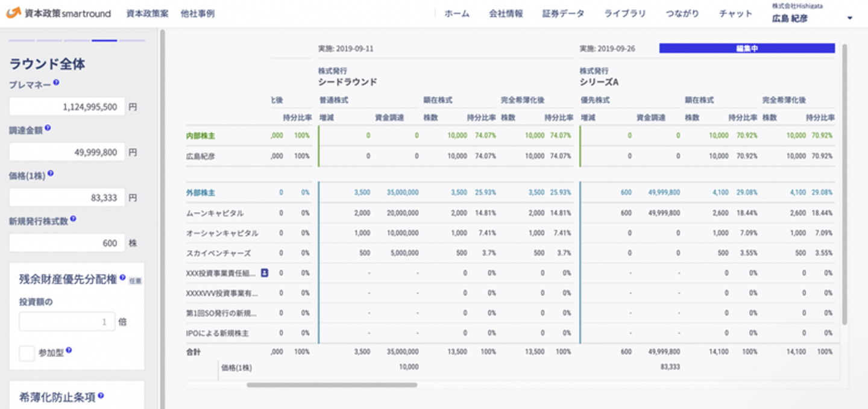
Task: Open the 広島 紀彦 user menu
Action: (x=789, y=19)
